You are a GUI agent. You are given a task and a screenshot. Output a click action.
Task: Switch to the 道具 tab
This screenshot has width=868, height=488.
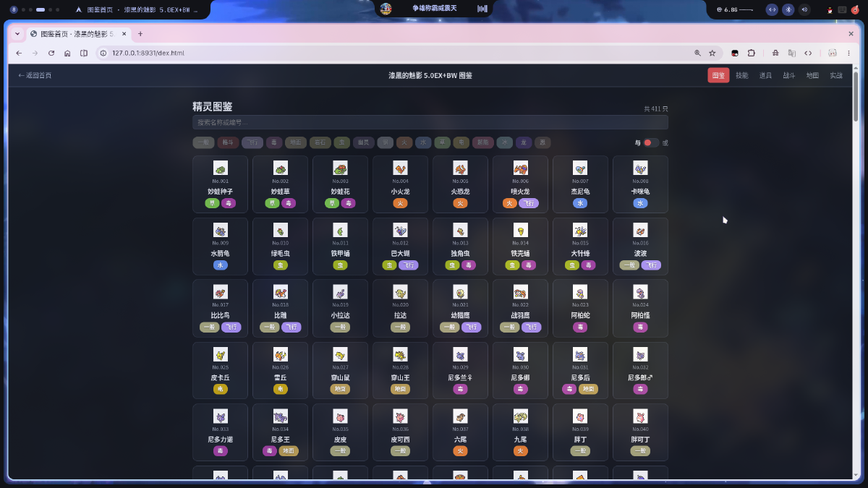point(765,75)
